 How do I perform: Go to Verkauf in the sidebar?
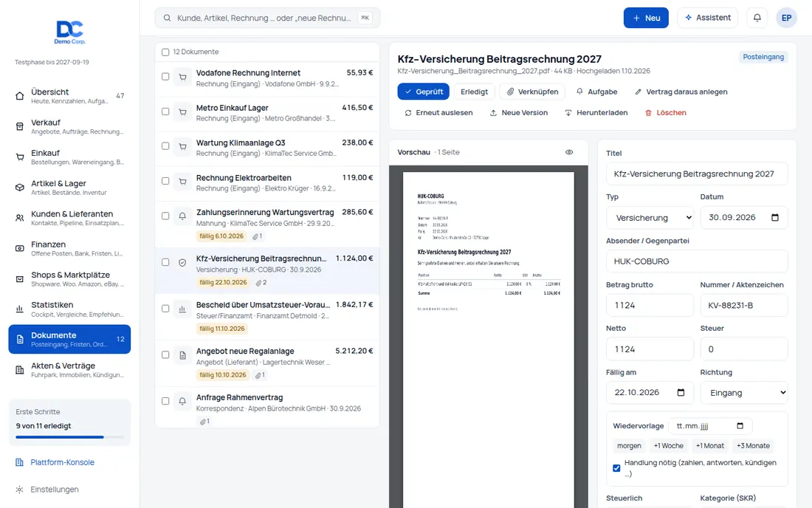coord(69,126)
